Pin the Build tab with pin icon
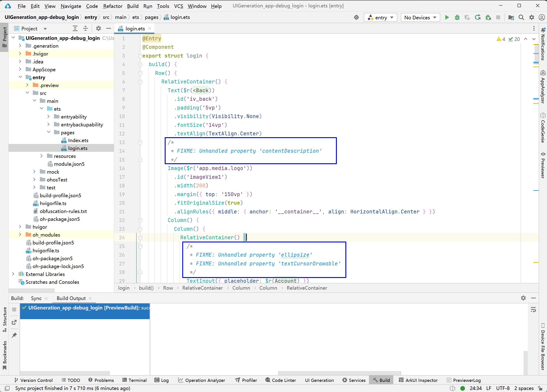 pos(14,335)
